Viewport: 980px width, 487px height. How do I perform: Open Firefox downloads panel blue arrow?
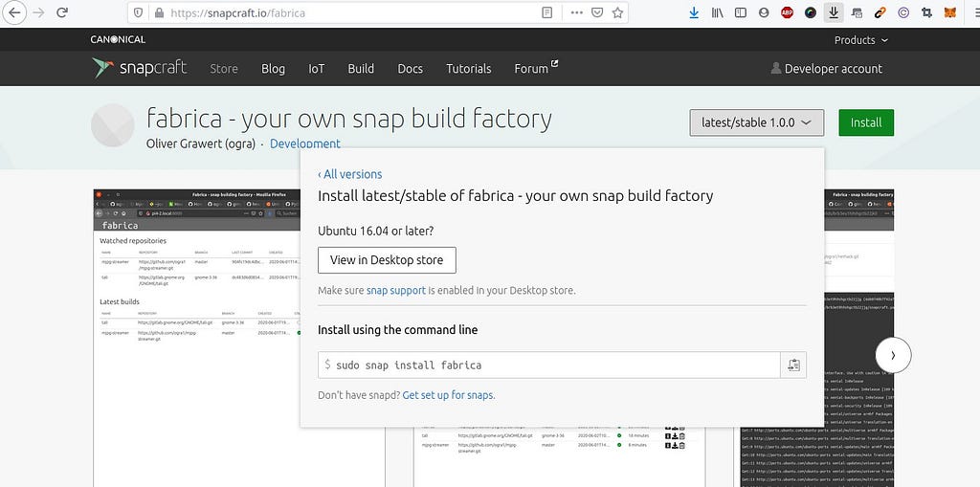pyautogui.click(x=694, y=12)
